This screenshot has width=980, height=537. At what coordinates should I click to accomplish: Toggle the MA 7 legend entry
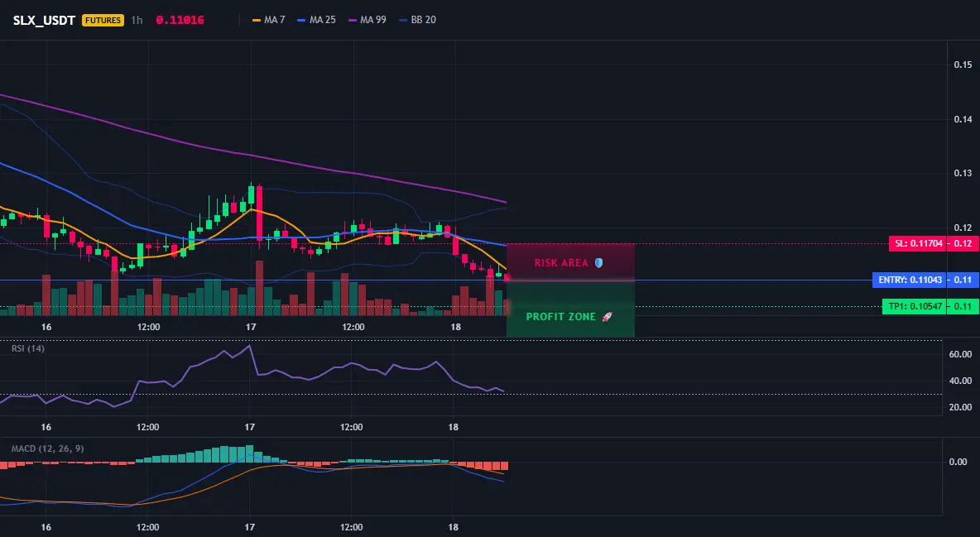pos(269,20)
